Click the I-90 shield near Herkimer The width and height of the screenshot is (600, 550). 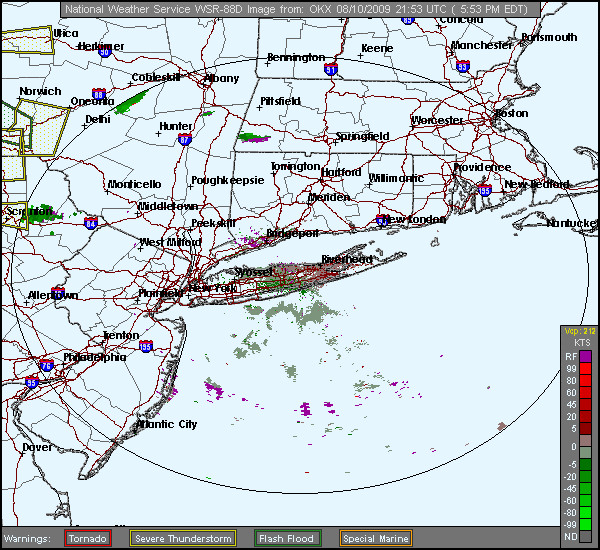tap(104, 52)
